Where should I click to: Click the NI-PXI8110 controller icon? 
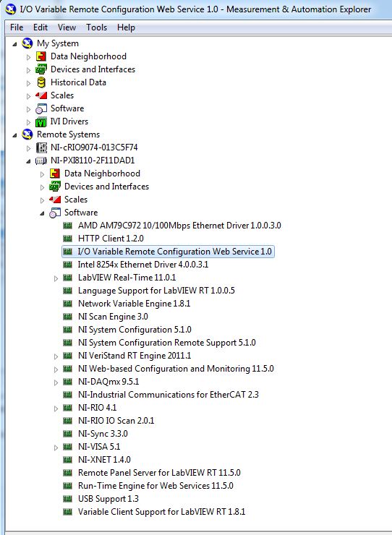[x=41, y=160]
